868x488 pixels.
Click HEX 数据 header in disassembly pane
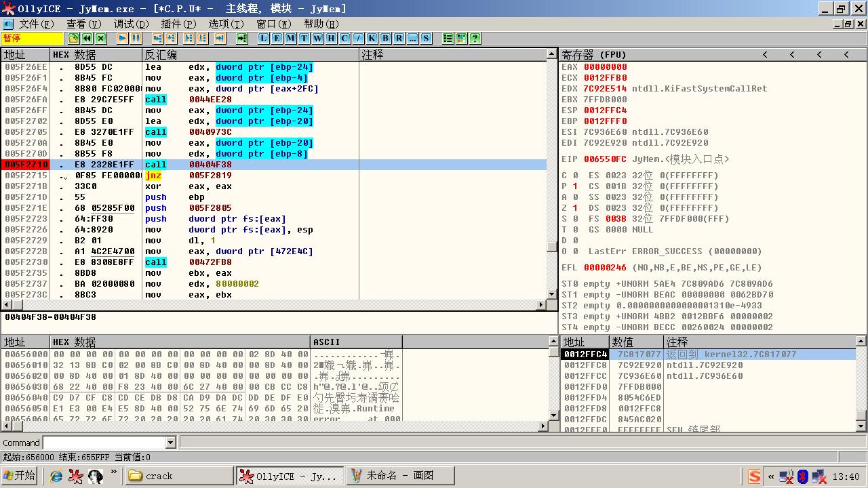click(x=96, y=54)
